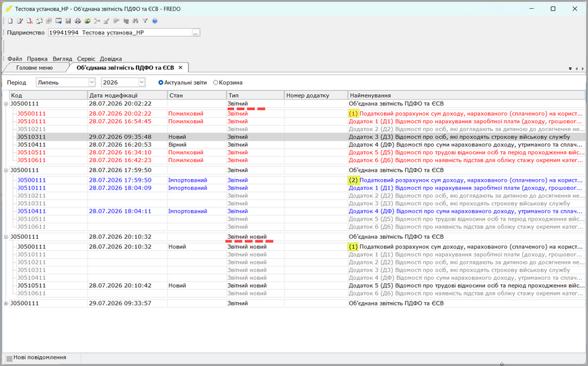The image size is (588, 366).
Task: Click the new messages status icon
Action: pyautogui.click(x=9, y=359)
